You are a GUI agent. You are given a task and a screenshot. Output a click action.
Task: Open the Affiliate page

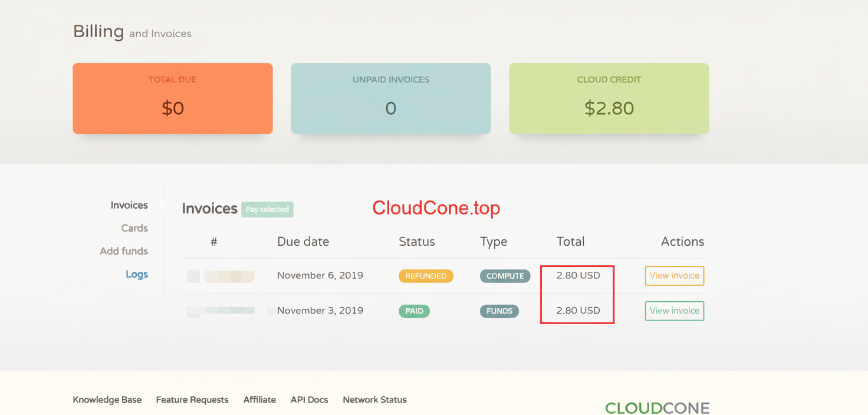pyautogui.click(x=259, y=400)
